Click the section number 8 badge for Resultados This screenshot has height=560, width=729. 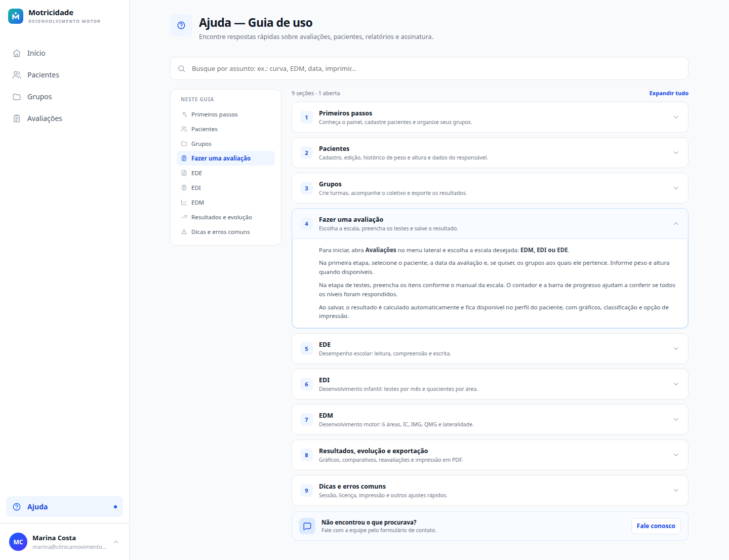306,455
